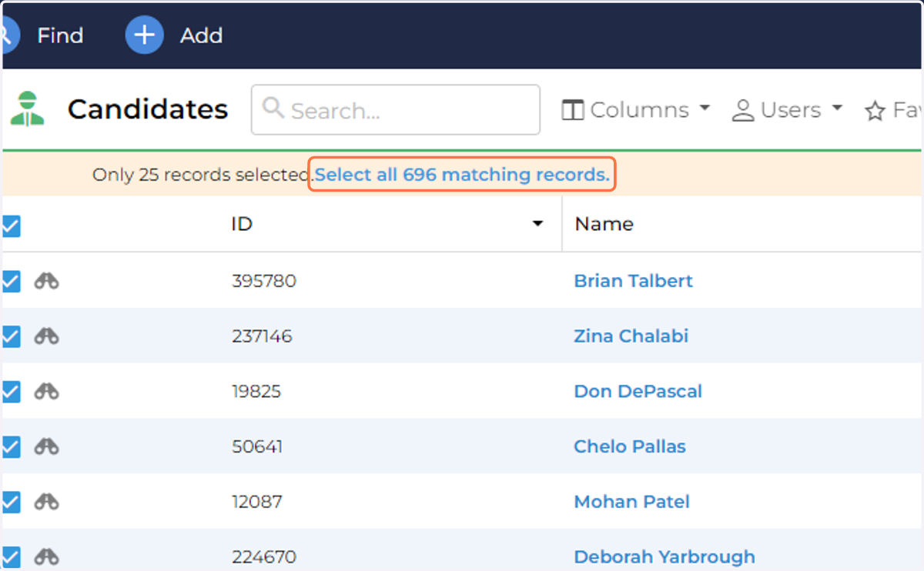Click binoculars icon in Chelo Pallas row

click(46, 446)
